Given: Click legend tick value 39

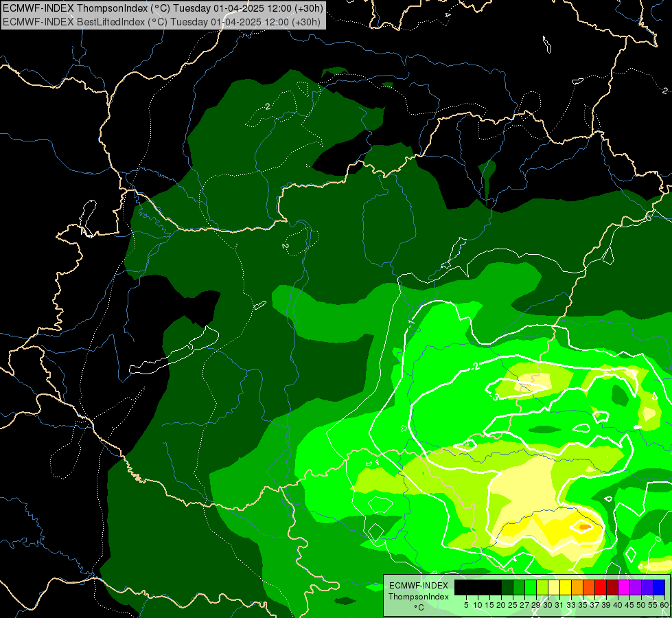Looking at the screenshot, I should (x=606, y=605).
